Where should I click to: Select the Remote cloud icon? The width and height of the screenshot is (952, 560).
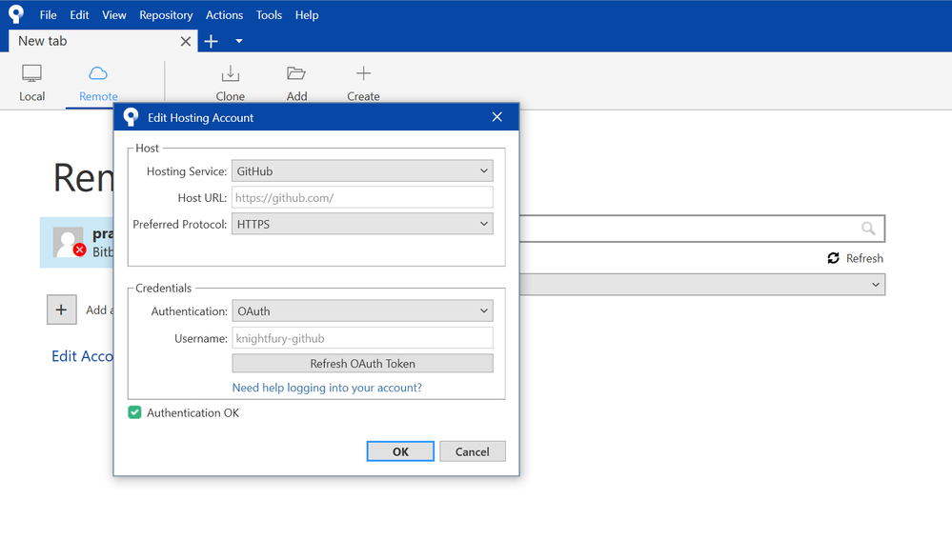[98, 73]
